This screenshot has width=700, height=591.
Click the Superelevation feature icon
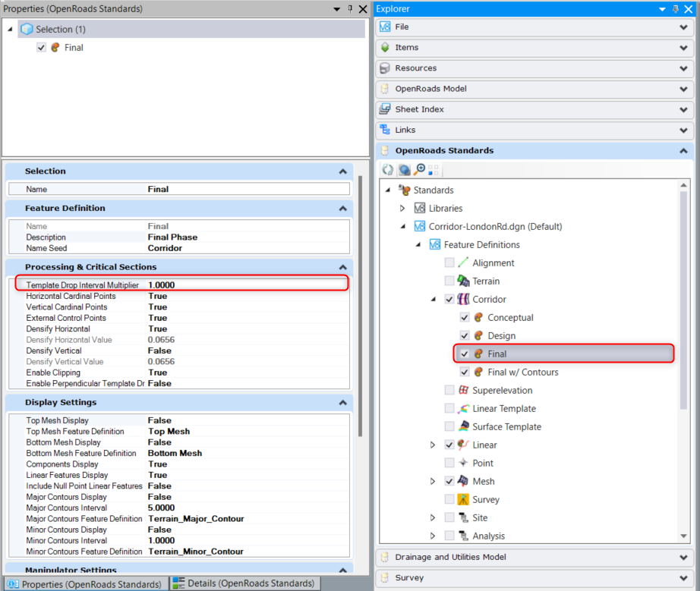463,390
